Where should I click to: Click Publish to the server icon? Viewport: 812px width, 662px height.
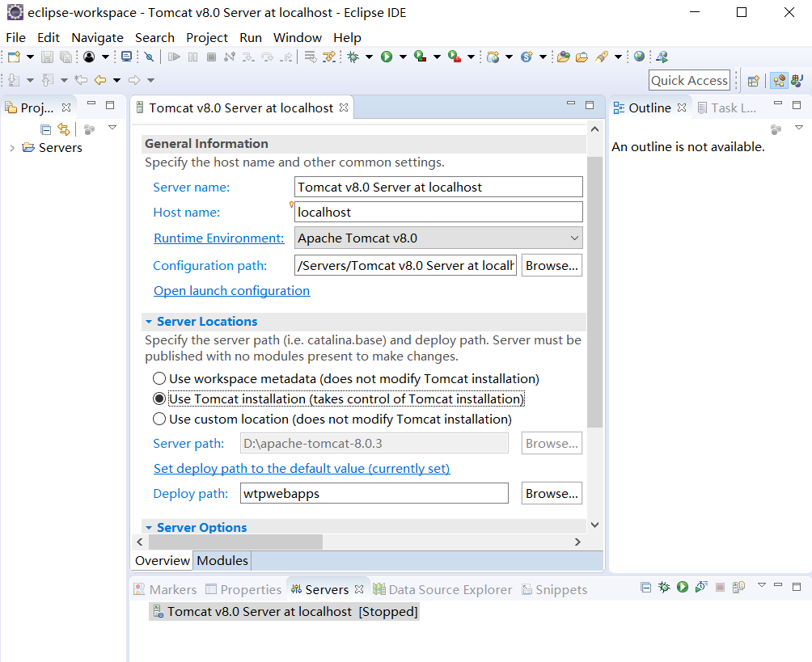pyautogui.click(x=738, y=587)
